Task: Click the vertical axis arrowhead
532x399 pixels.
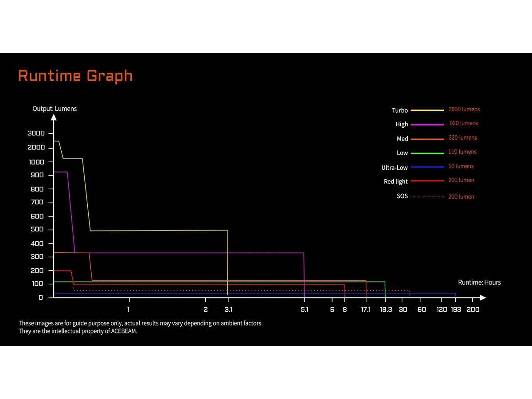Action: (x=54, y=117)
